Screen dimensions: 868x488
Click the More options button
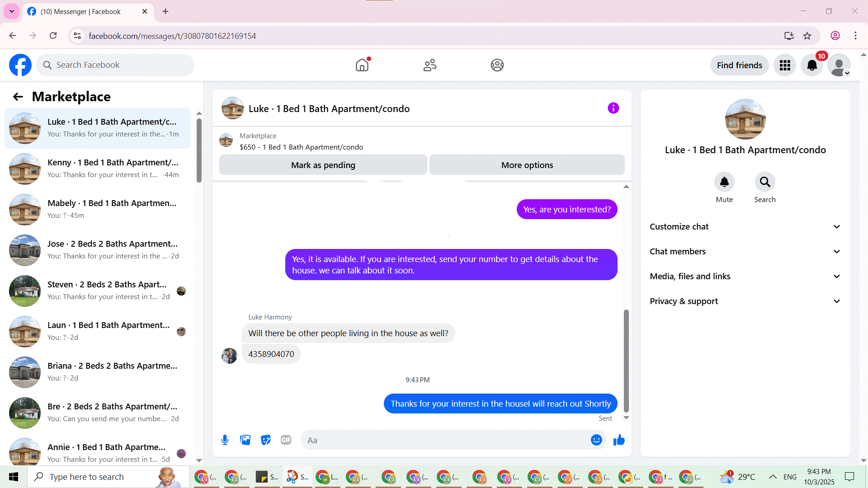(527, 165)
